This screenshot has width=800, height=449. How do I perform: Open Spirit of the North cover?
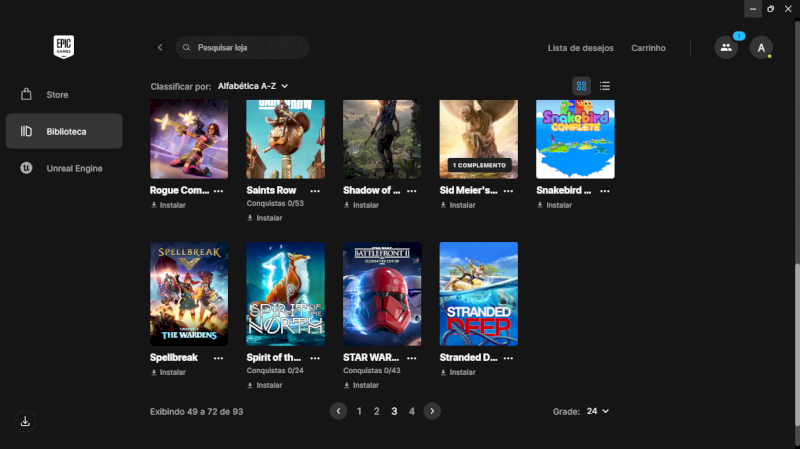click(285, 294)
